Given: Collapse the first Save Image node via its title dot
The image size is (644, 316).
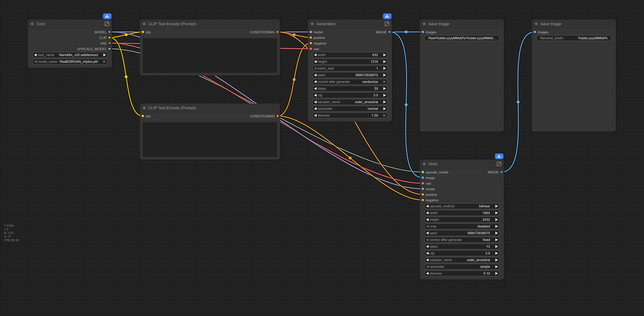Looking at the screenshot, I should point(424,24).
